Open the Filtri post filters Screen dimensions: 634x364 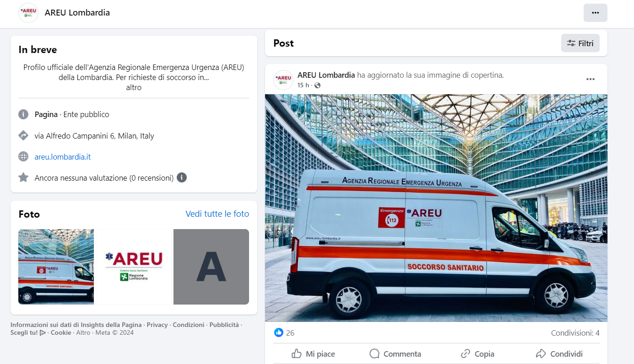(x=580, y=43)
